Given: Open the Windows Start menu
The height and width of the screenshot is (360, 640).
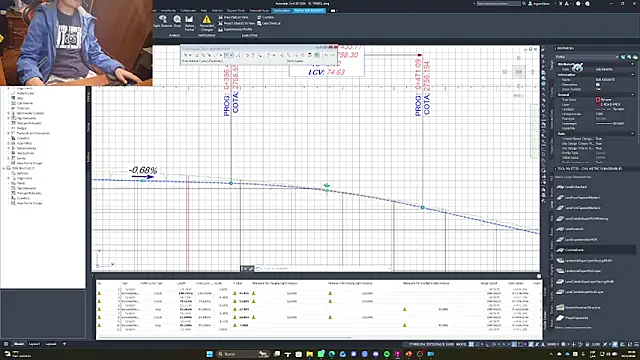Looking at the screenshot, I should [209, 354].
